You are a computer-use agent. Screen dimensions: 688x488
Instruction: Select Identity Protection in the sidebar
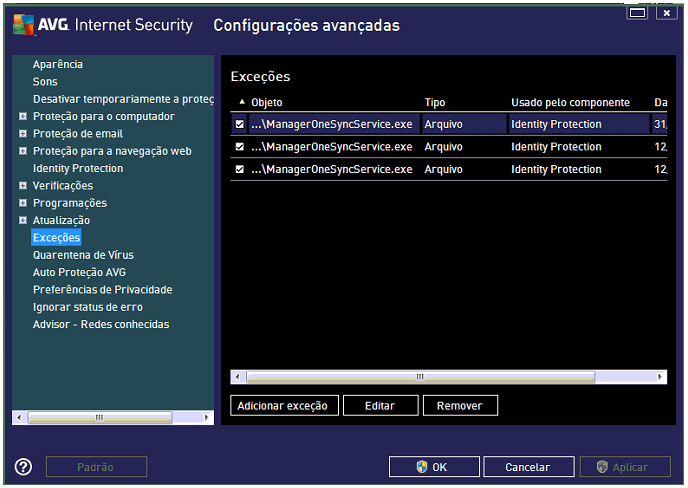coord(78,169)
